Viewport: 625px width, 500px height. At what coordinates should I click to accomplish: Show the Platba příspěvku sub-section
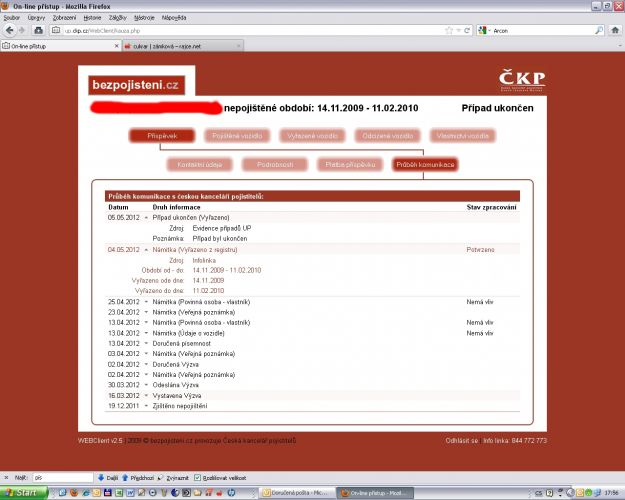350,165
